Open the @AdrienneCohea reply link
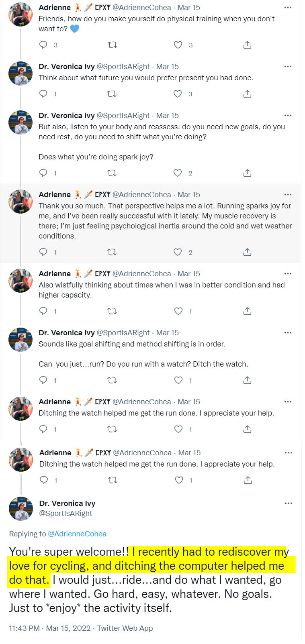The width and height of the screenshot is (305, 644). point(77,534)
